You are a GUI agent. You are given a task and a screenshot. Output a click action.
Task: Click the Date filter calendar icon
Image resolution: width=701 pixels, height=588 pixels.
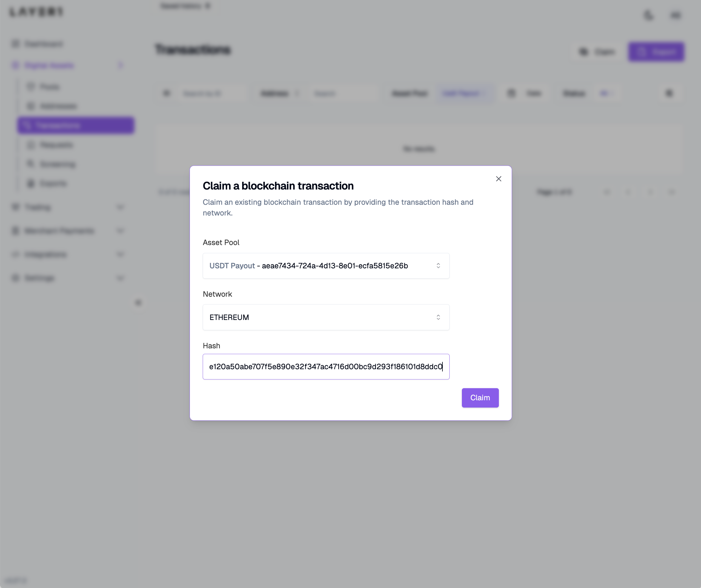point(511,93)
